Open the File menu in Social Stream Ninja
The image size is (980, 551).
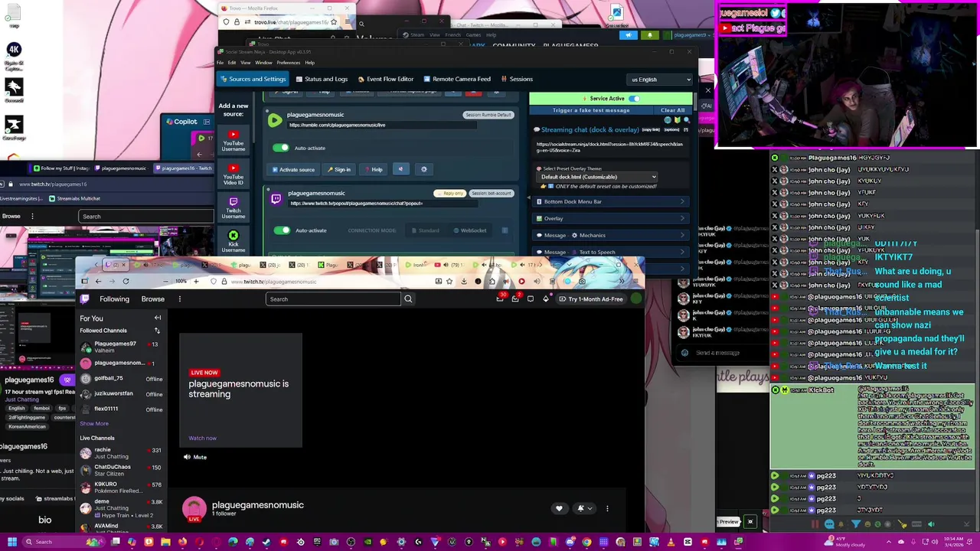coord(220,63)
